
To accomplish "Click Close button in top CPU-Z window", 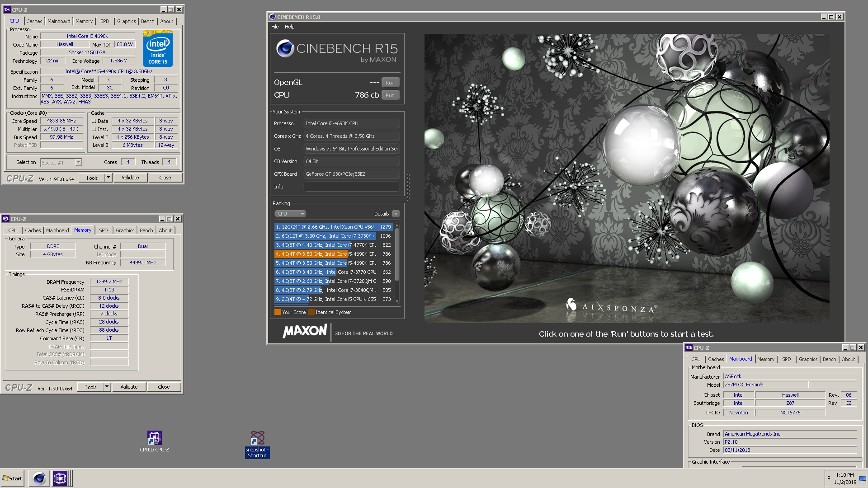I will pyautogui.click(x=165, y=178).
